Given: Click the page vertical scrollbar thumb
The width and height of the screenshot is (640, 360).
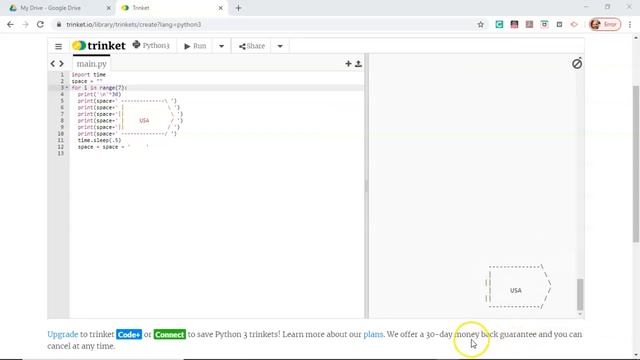Looking at the screenshot, I should pyautogui.click(x=636, y=164).
